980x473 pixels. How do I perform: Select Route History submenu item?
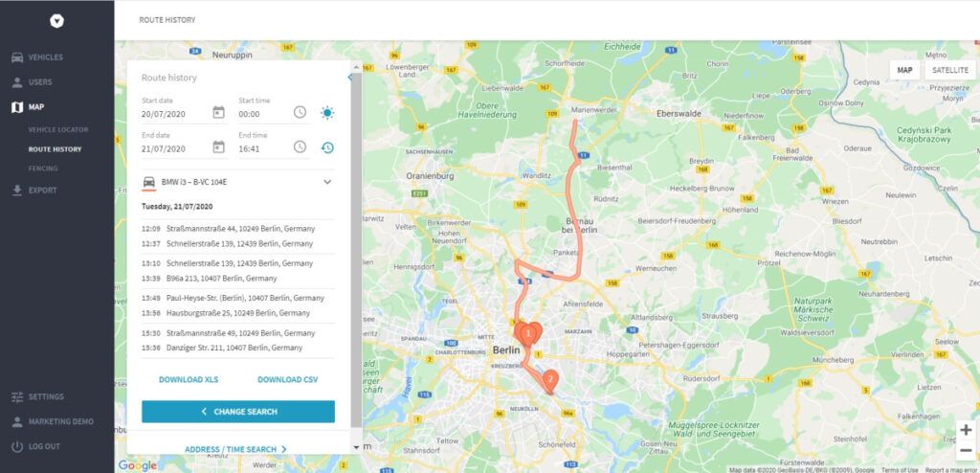55,149
